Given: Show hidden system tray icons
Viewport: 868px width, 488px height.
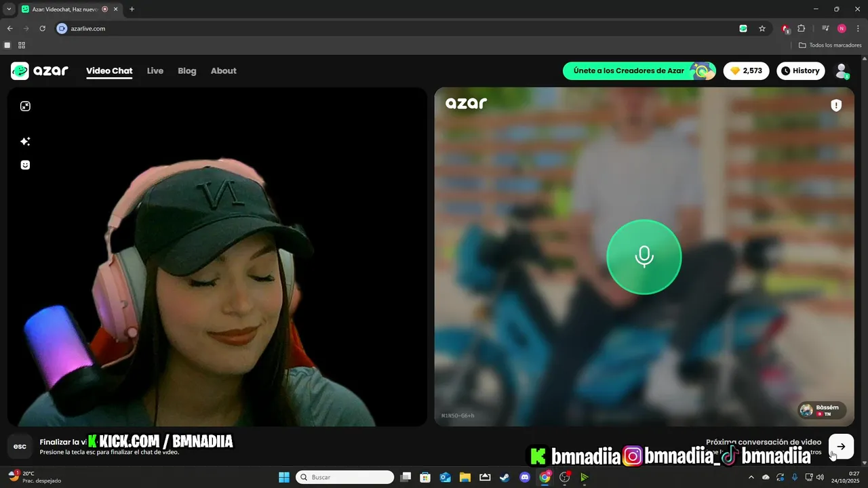Looking at the screenshot, I should click(751, 477).
